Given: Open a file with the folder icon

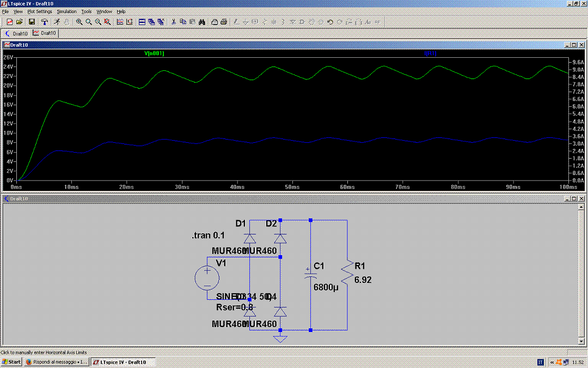Looking at the screenshot, I should click(x=19, y=22).
